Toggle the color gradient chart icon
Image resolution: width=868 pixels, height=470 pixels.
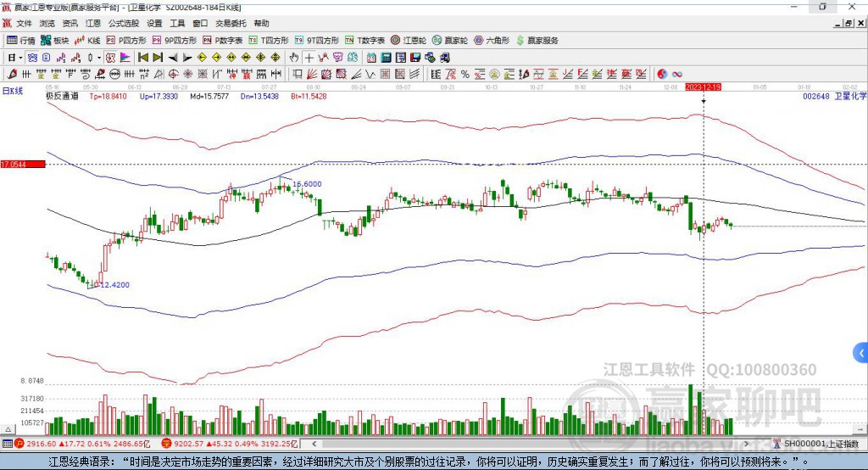(125, 58)
